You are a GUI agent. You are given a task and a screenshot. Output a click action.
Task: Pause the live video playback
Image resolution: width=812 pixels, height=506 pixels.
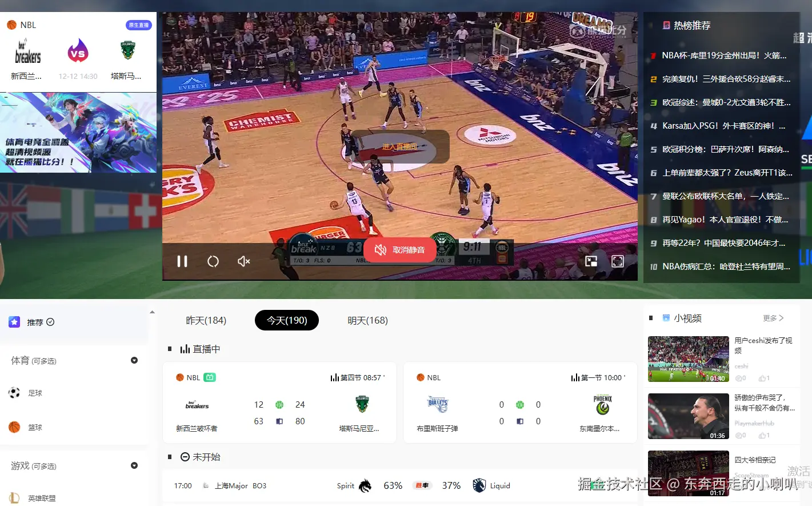coord(182,261)
